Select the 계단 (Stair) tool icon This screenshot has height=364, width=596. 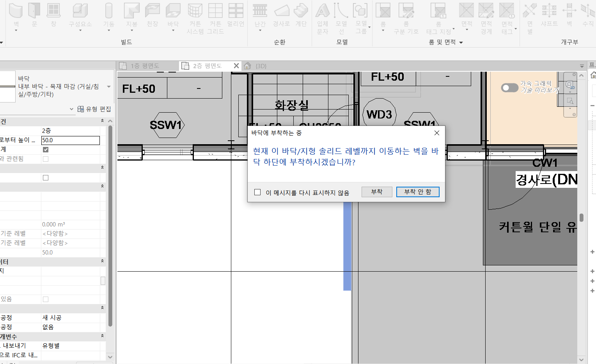[301, 12]
